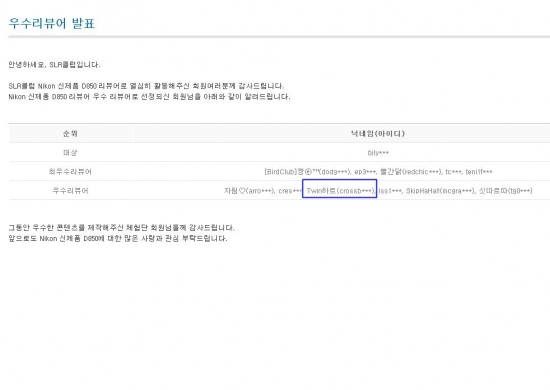The image size is (550, 390).
Task: Click the highlighted Twin하트(crossb***) nickname
Action: pos(340,190)
